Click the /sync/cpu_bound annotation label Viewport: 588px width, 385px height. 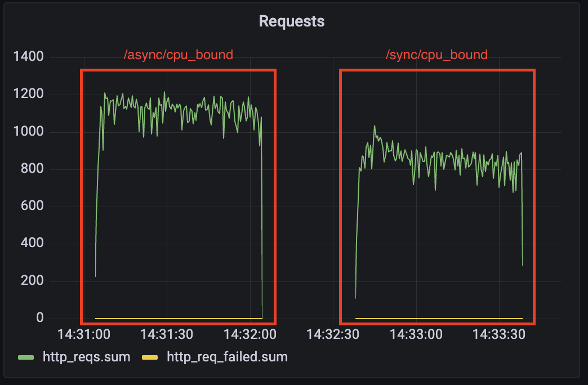pos(436,55)
